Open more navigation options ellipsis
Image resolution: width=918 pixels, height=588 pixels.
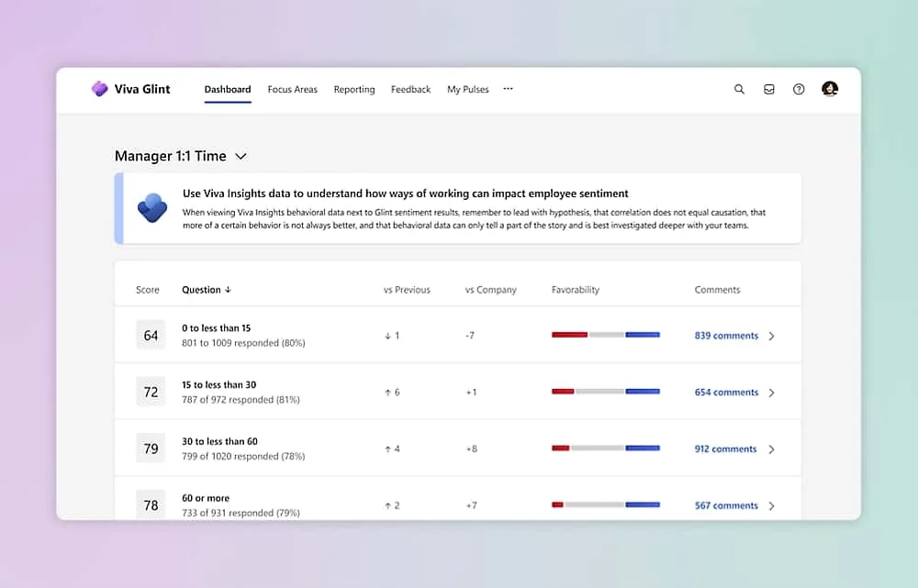coord(509,89)
